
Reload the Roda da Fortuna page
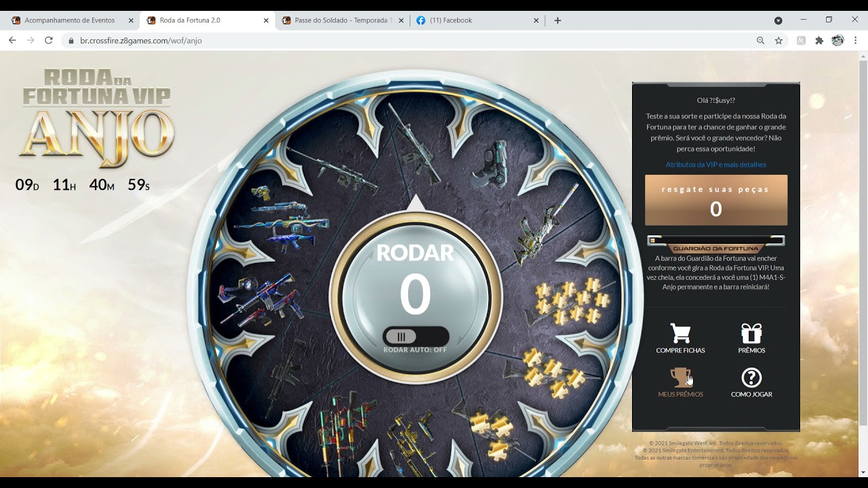pyautogui.click(x=49, y=41)
